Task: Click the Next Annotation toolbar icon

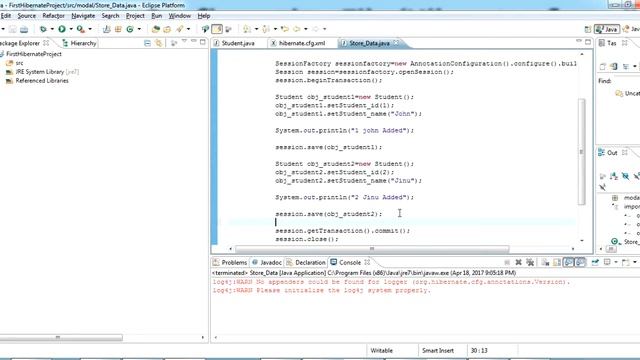Action: tap(247, 29)
